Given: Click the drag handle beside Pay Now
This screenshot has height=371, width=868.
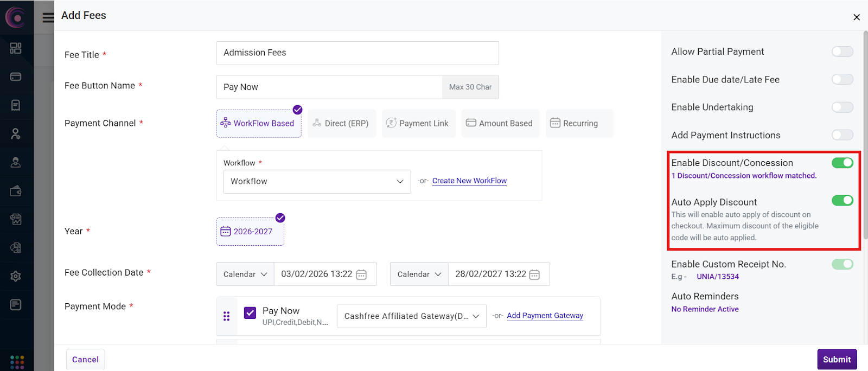Looking at the screenshot, I should click(x=226, y=316).
